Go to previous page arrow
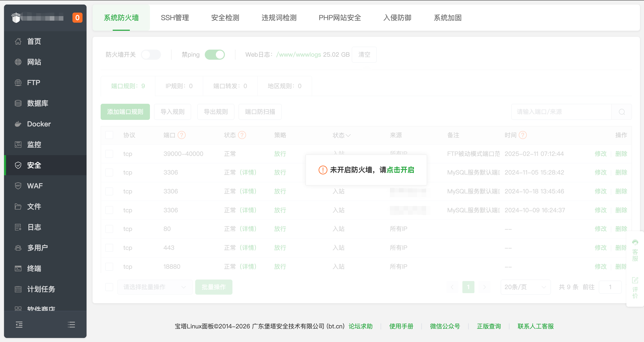 452,287
